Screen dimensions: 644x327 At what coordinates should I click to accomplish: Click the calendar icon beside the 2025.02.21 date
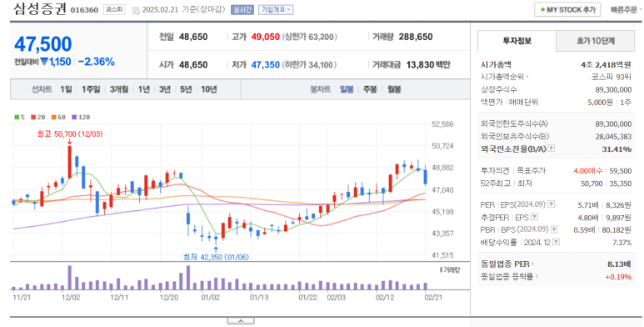click(x=136, y=10)
